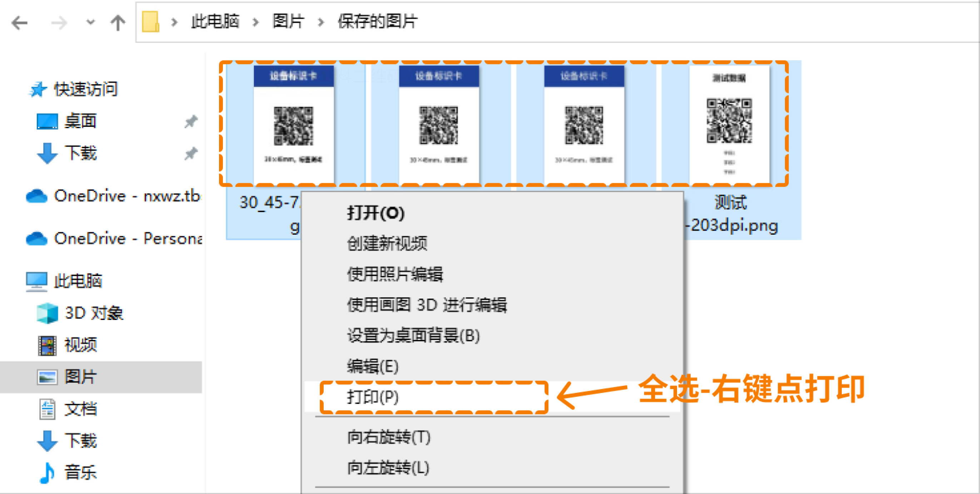Choose 创建新视频 from the context menu

click(387, 243)
